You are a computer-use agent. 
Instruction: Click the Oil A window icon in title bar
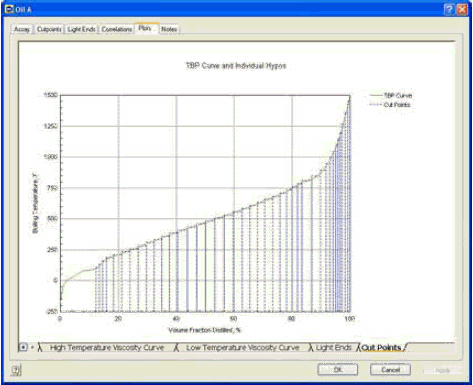(x=9, y=9)
